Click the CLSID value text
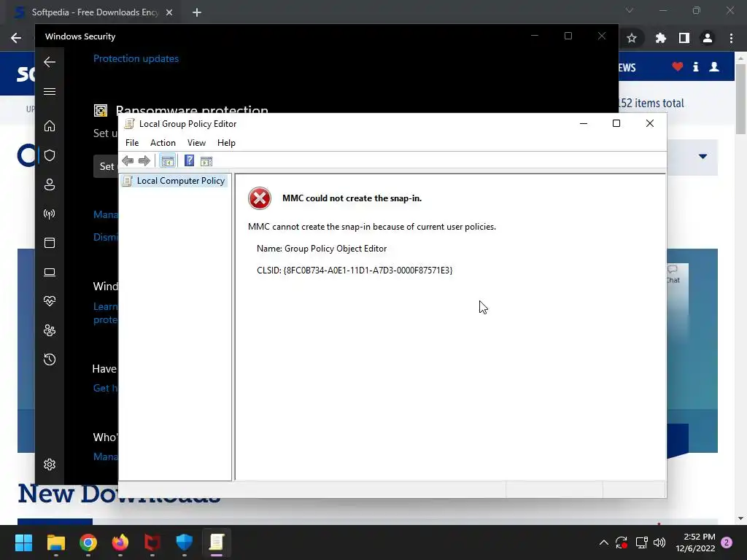 [x=368, y=271]
